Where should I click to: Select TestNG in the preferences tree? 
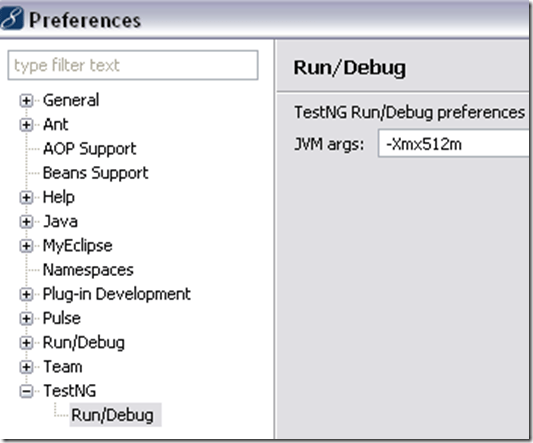point(70,391)
